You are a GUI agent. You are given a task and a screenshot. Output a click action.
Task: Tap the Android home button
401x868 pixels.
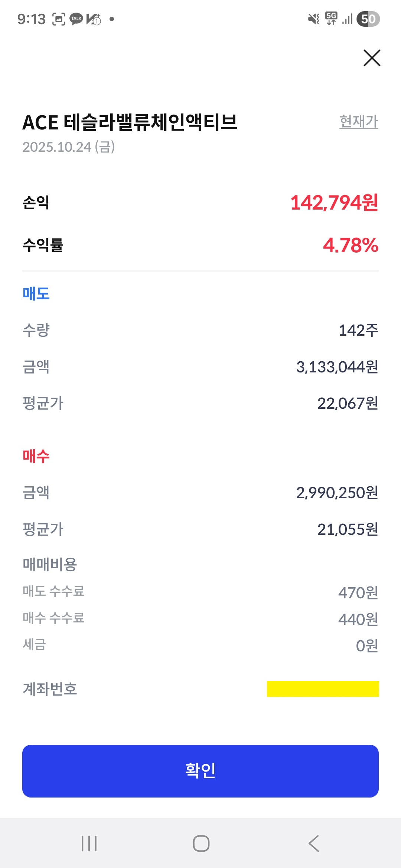click(201, 843)
